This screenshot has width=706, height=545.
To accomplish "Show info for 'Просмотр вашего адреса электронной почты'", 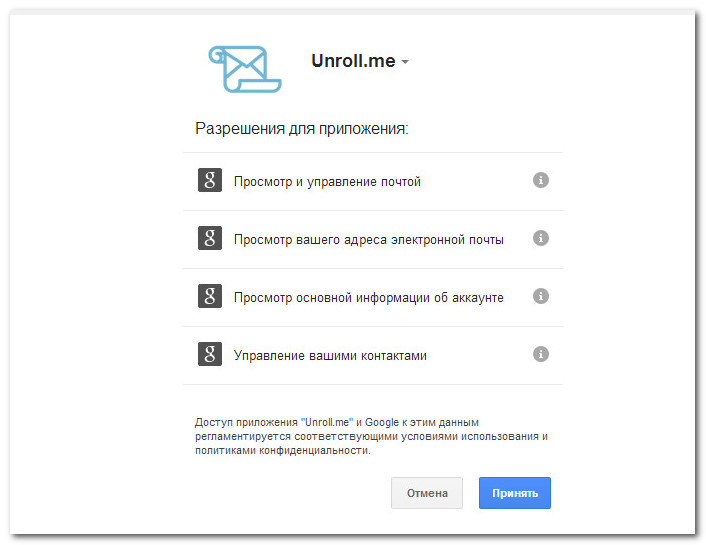I will pos(541,238).
